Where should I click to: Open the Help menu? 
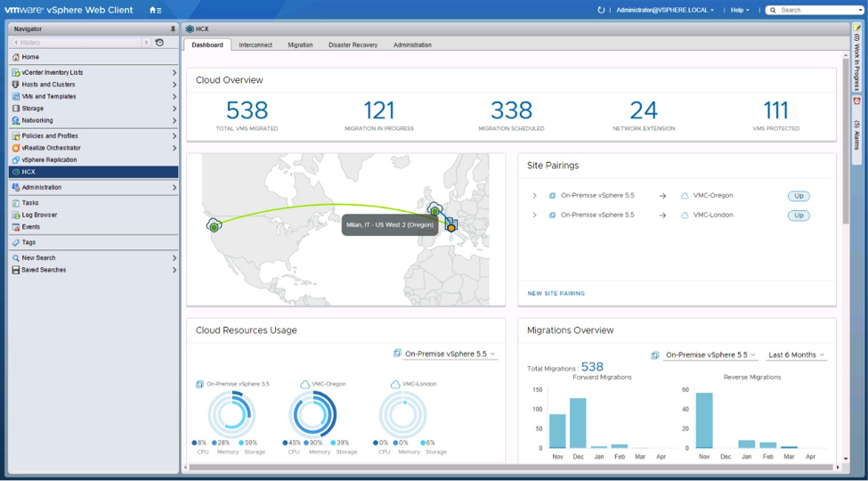(740, 10)
